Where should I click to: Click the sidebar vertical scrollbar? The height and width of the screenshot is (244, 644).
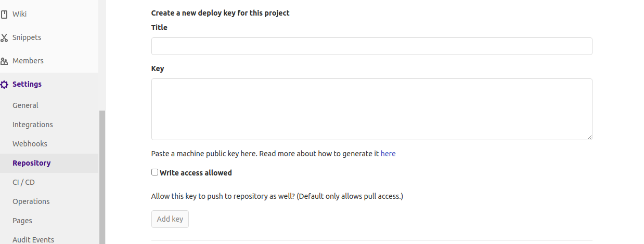[102, 177]
